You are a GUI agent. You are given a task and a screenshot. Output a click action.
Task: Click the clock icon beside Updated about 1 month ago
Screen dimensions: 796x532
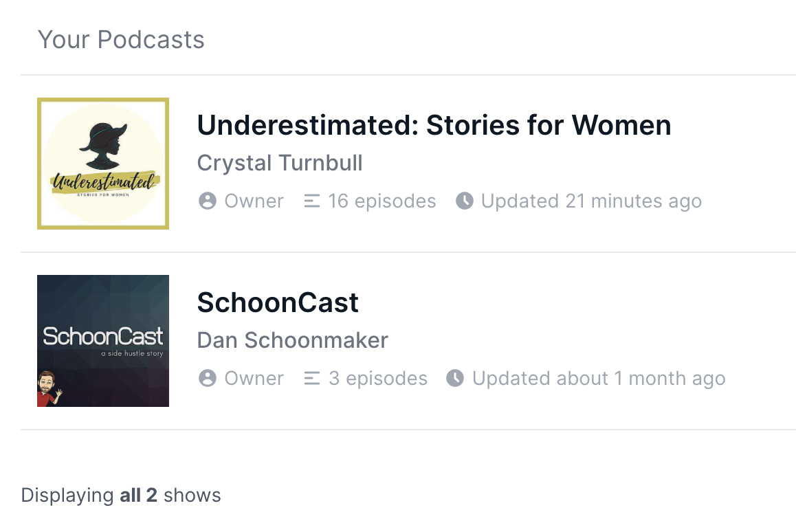point(455,379)
